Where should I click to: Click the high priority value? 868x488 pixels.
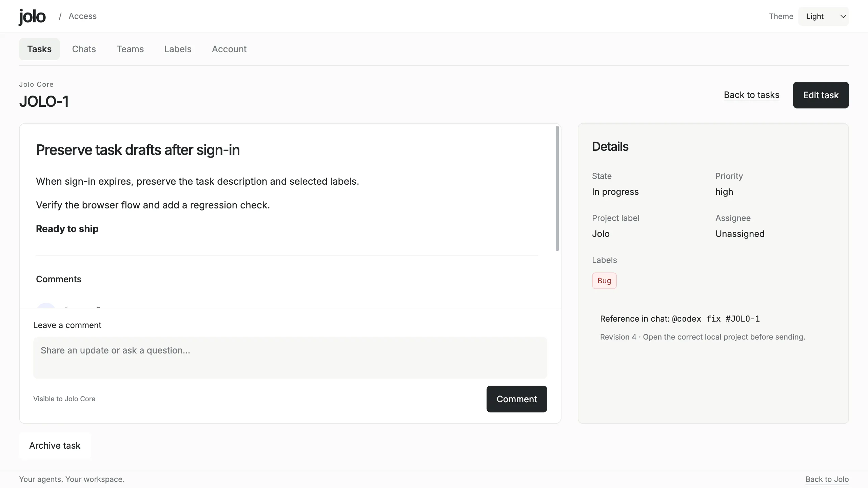click(x=724, y=192)
